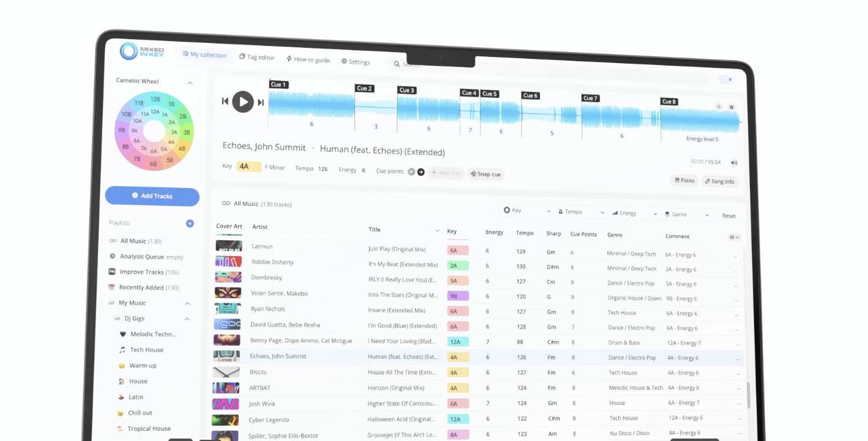This screenshot has width=868, height=441.
Task: Go to the Settings tab
Action: coord(356,61)
